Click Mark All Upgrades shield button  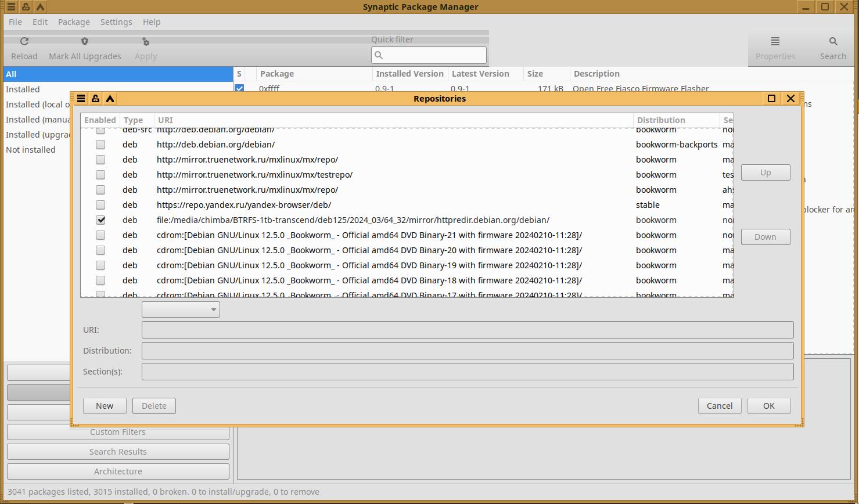(85, 49)
